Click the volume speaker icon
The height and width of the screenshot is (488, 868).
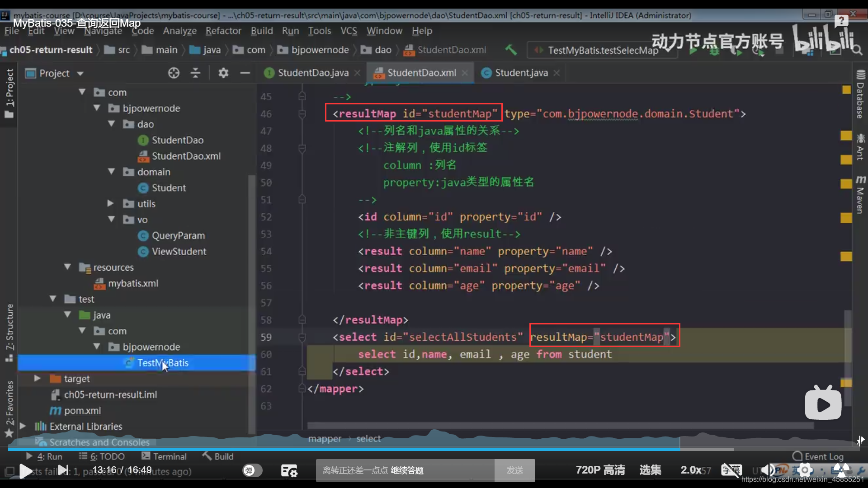767,470
